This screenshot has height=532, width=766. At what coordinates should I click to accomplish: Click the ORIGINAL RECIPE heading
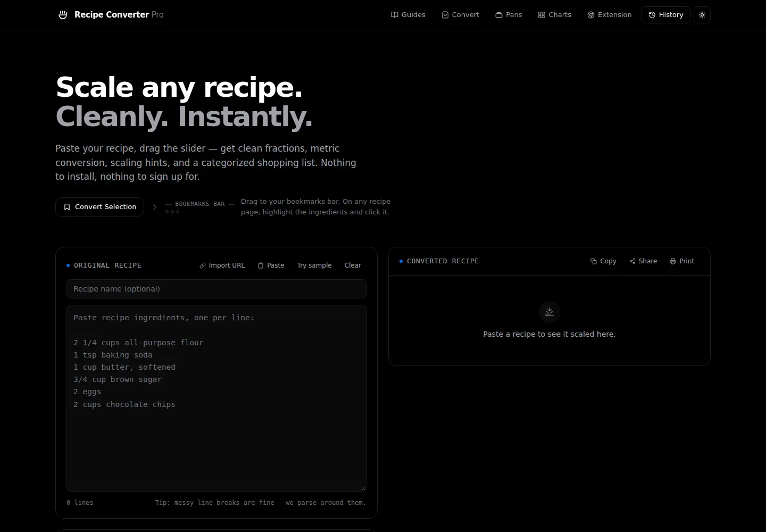[107, 265]
